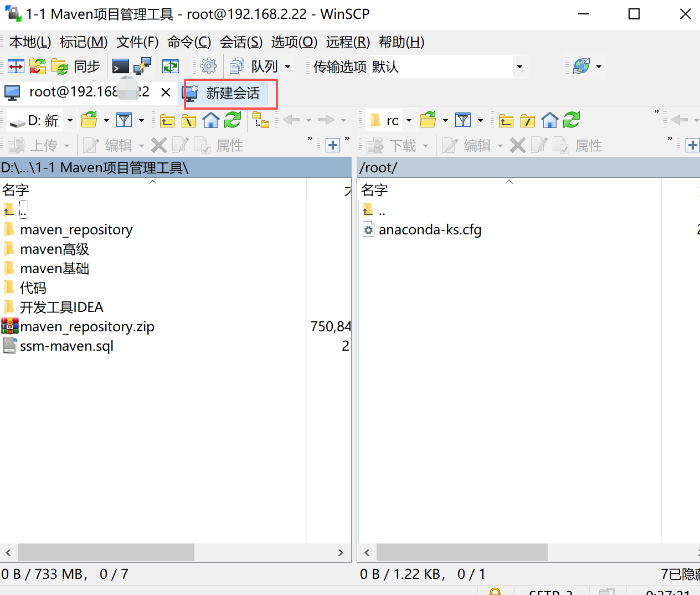700x595 pixels.
Task: Open remote directory selector dropdown
Action: [409, 120]
